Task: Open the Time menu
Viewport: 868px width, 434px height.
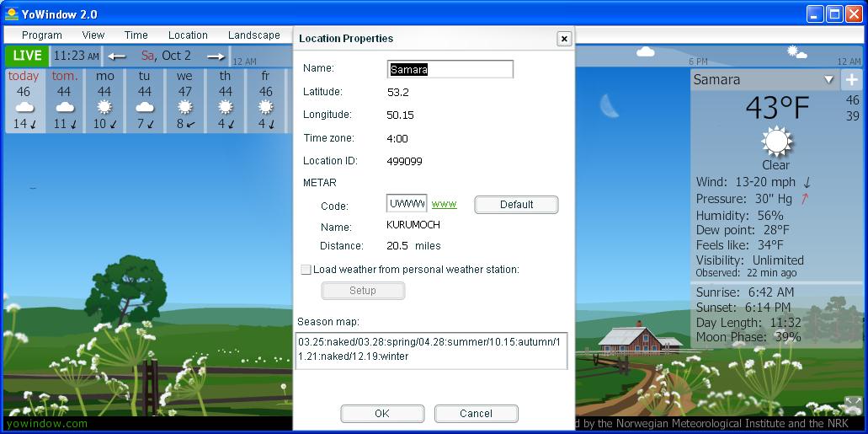Action: click(x=136, y=35)
